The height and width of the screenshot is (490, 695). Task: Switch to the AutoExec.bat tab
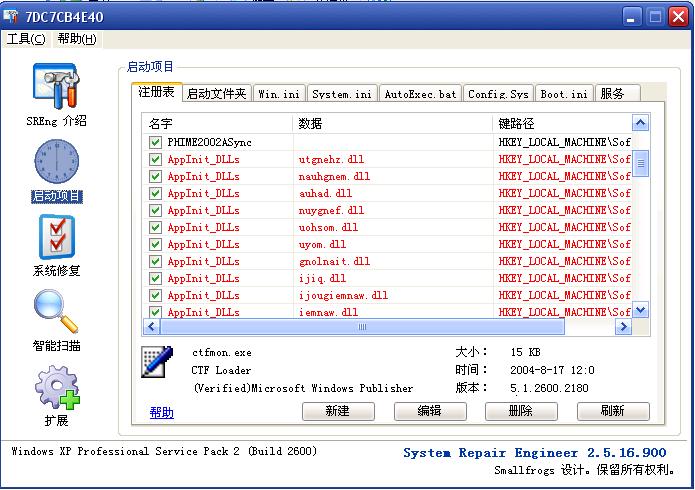pyautogui.click(x=420, y=94)
